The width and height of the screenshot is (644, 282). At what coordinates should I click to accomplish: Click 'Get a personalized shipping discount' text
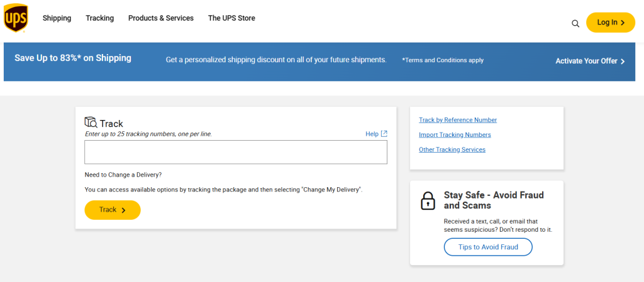[276, 60]
